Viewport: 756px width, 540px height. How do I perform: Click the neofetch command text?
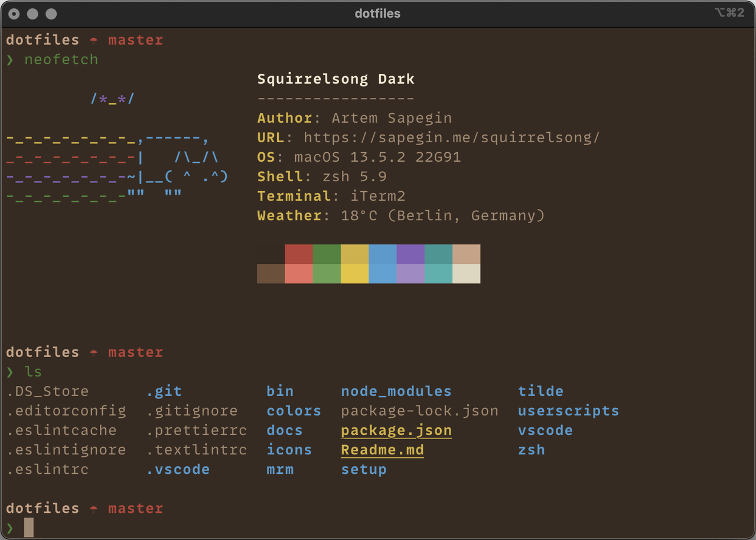pos(61,60)
